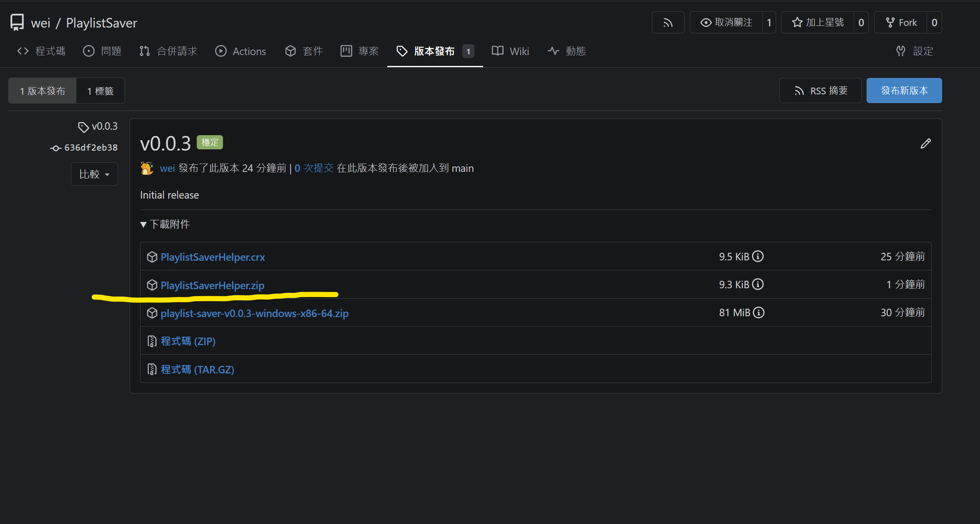Open the 動態 activity tab
This screenshot has width=980, height=524.
[567, 51]
